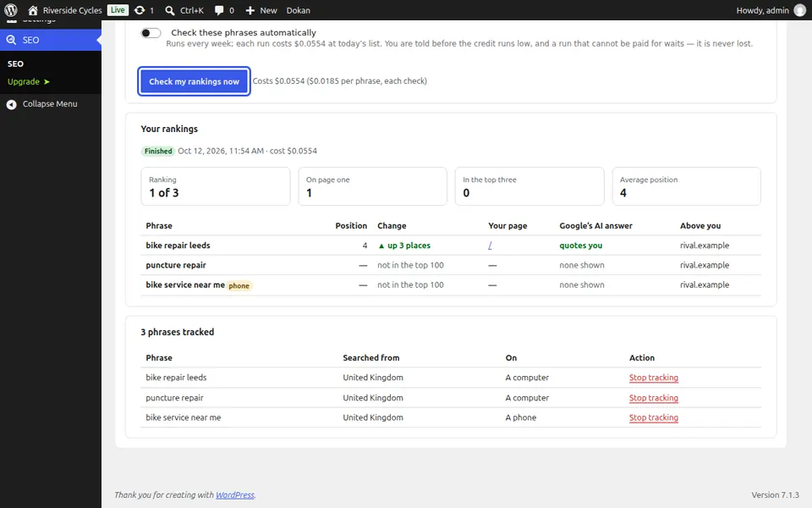Follow the WordPress footer link
The image size is (812, 508).
[x=235, y=494]
